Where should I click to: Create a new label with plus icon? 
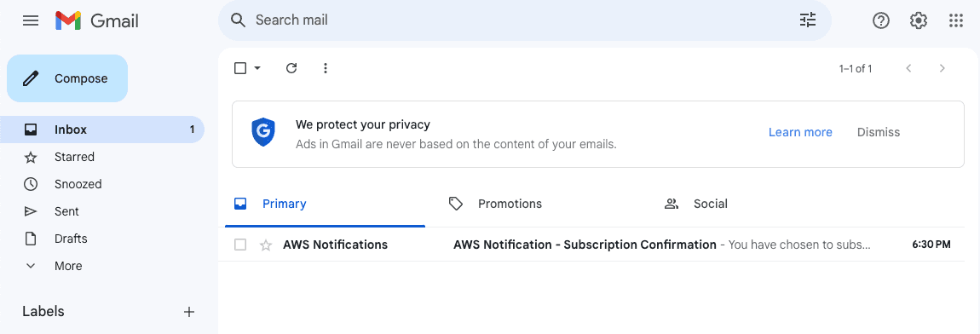(188, 312)
